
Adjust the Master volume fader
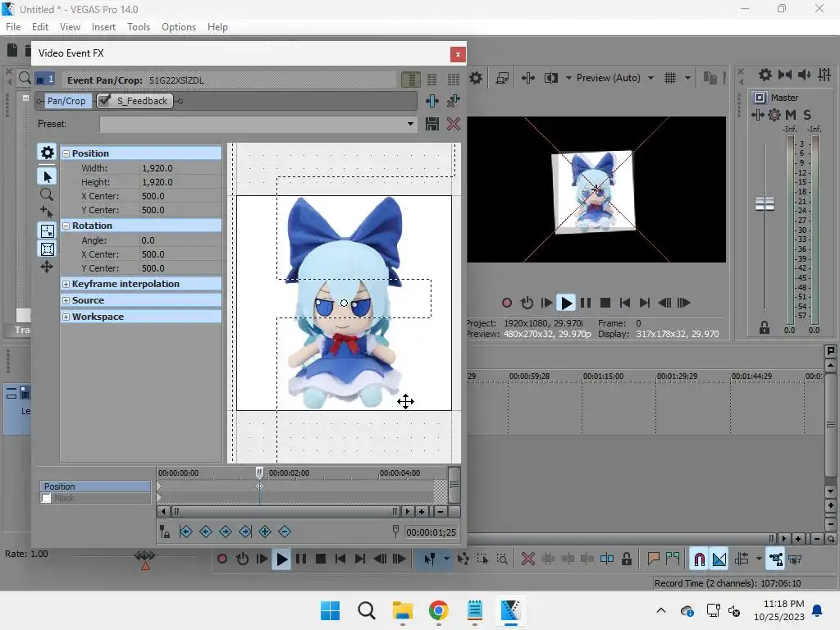point(765,203)
